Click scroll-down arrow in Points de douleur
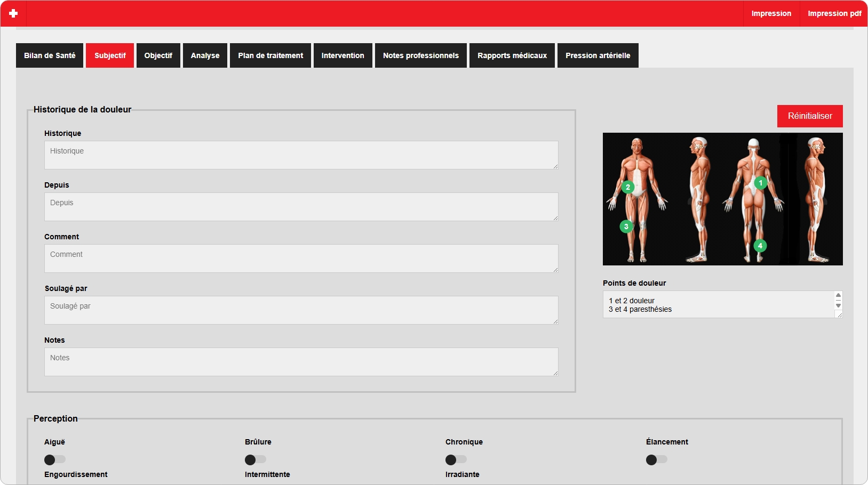This screenshot has height=485, width=868. point(838,305)
